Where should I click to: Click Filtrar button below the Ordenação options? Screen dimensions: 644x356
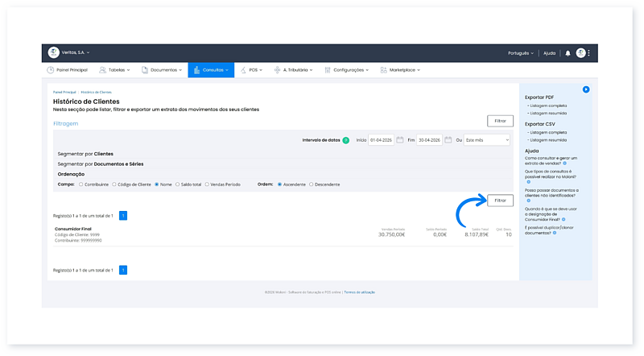pyautogui.click(x=500, y=201)
